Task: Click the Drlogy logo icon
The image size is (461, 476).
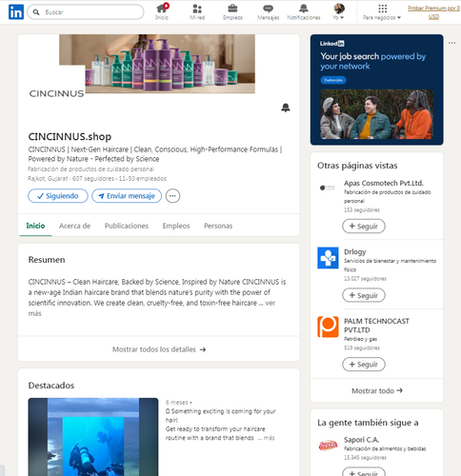Action: (x=328, y=258)
